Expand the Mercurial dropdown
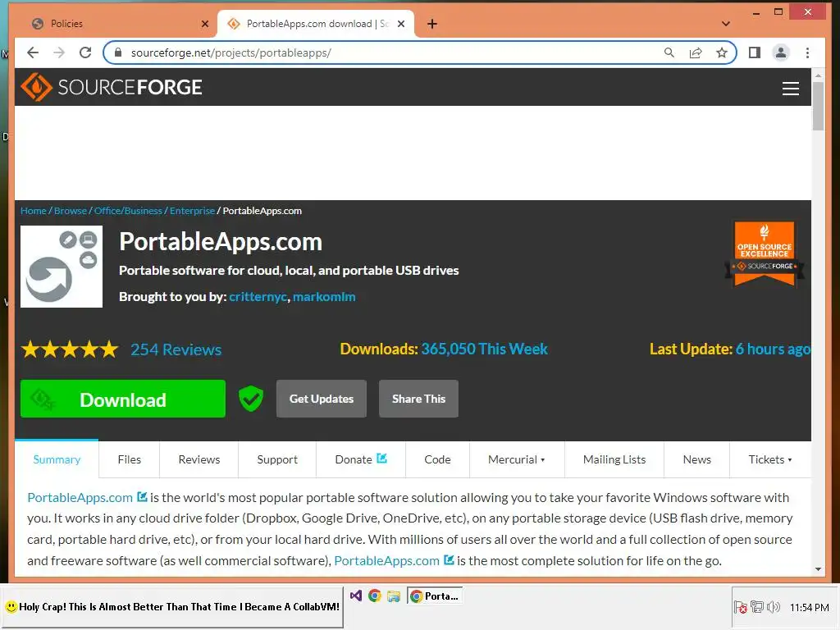The image size is (840, 630). point(517,459)
